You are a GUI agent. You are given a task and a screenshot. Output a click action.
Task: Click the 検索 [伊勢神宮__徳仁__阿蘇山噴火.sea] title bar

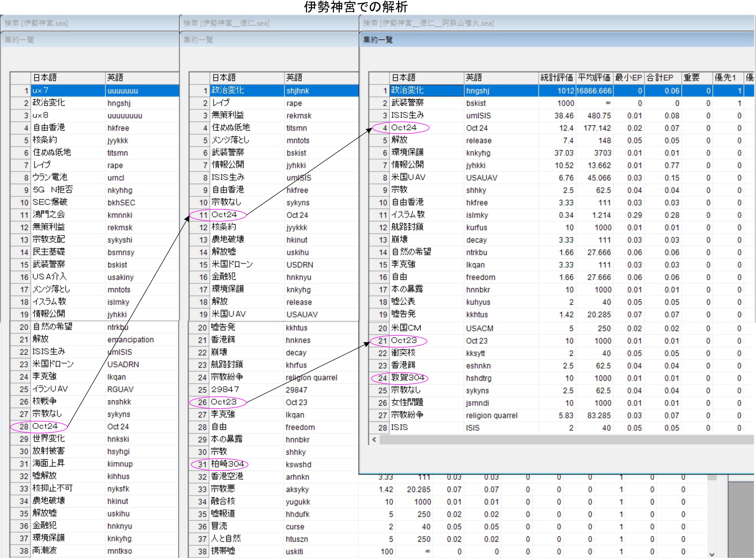click(428, 23)
